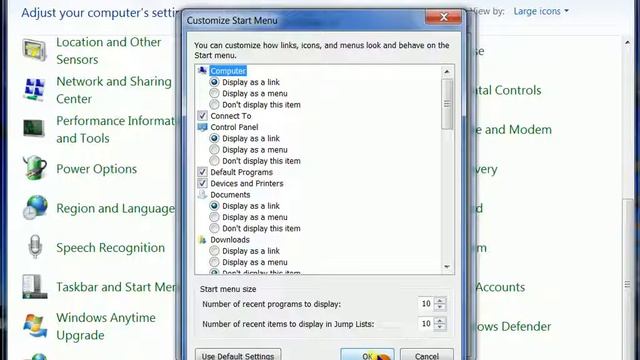This screenshot has height=360, width=640.
Task: Click the Downloads folder icon in list
Action: 202,240
